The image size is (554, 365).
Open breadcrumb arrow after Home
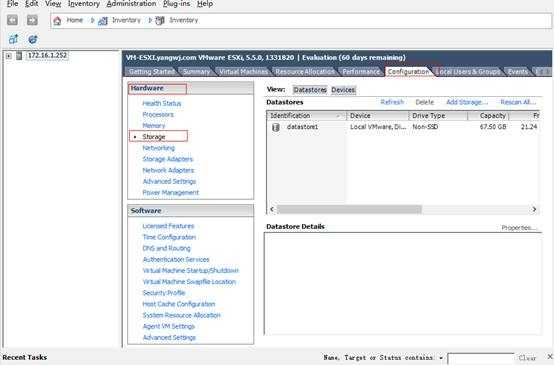pos(93,20)
